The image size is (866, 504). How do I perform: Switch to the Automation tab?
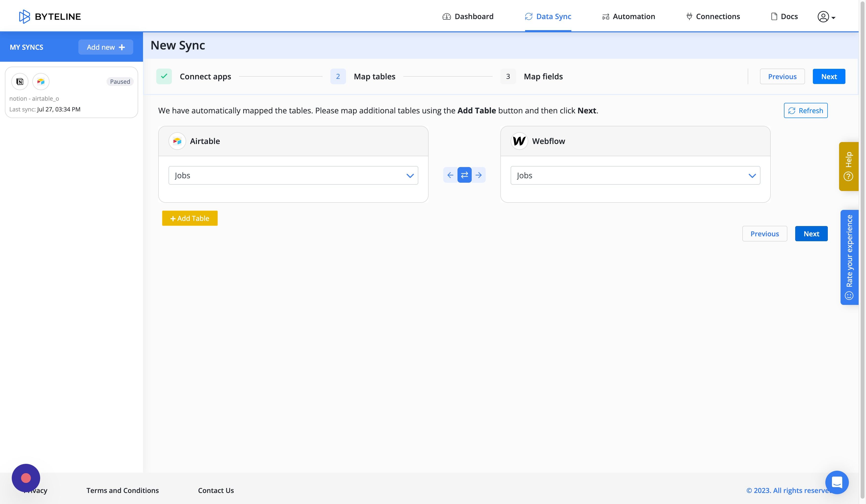coord(628,16)
